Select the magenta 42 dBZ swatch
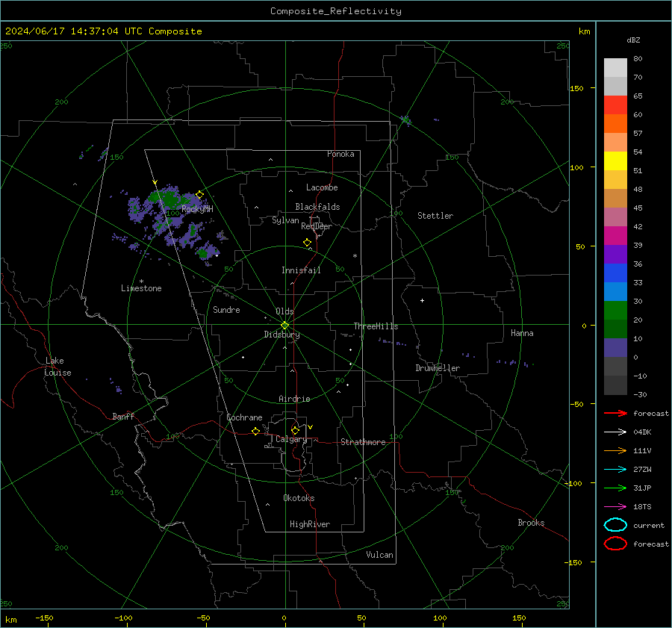The height and width of the screenshot is (628, 672). point(615,235)
